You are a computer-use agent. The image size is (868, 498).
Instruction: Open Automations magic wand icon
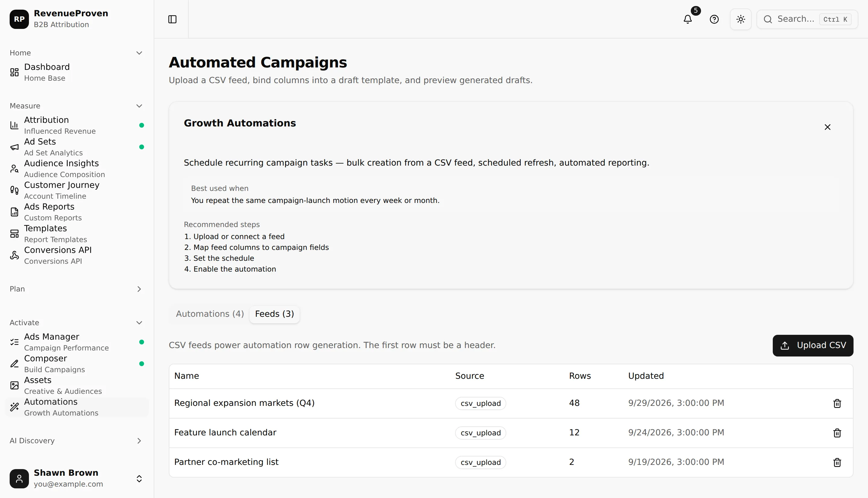14,407
